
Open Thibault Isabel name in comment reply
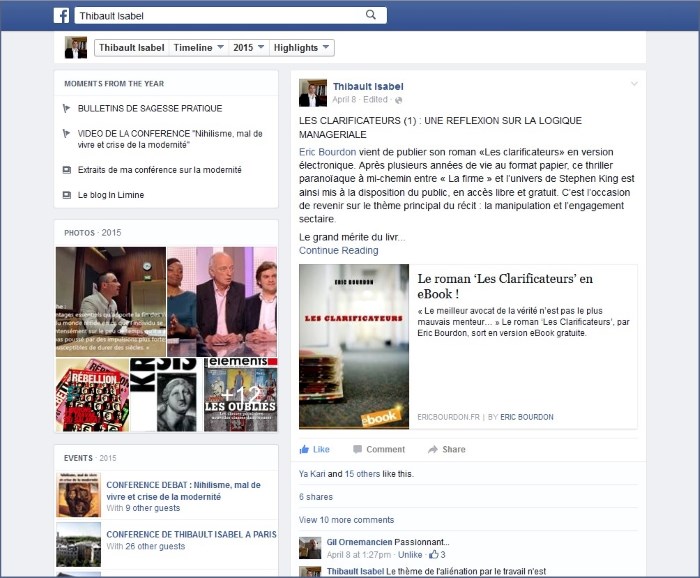coord(355,571)
